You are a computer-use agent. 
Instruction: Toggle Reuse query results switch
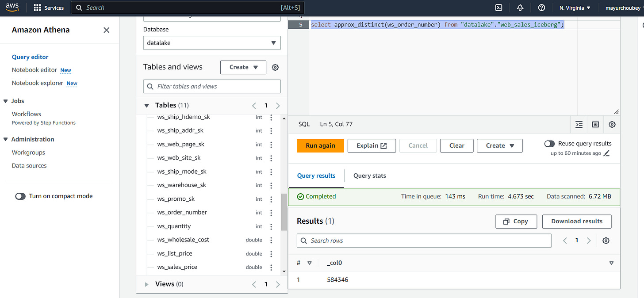549,144
